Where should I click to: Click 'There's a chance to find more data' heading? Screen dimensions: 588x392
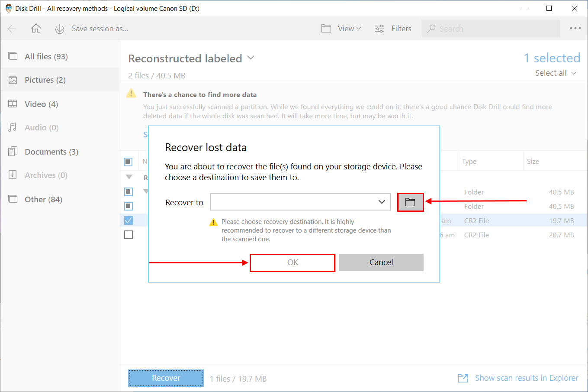tap(200, 94)
